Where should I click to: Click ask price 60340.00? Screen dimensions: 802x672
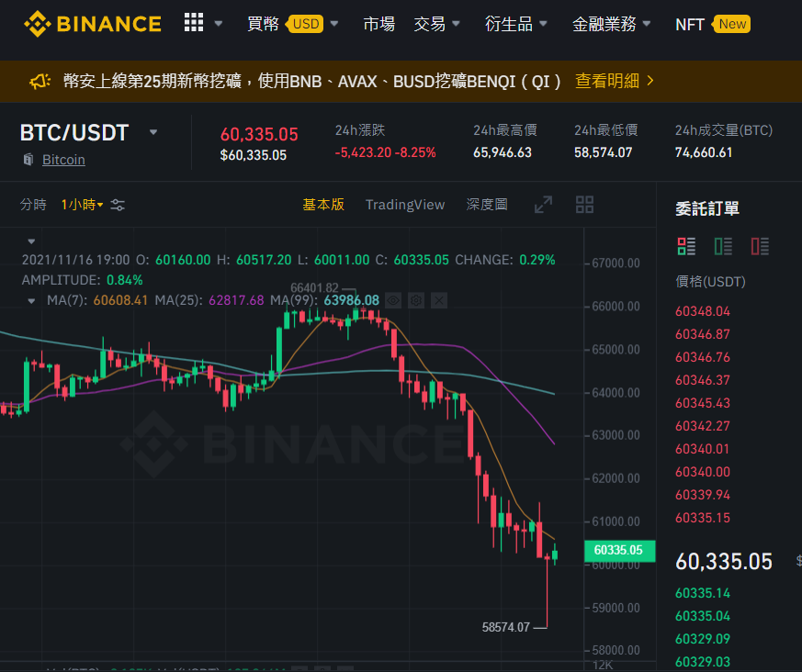[703, 472]
